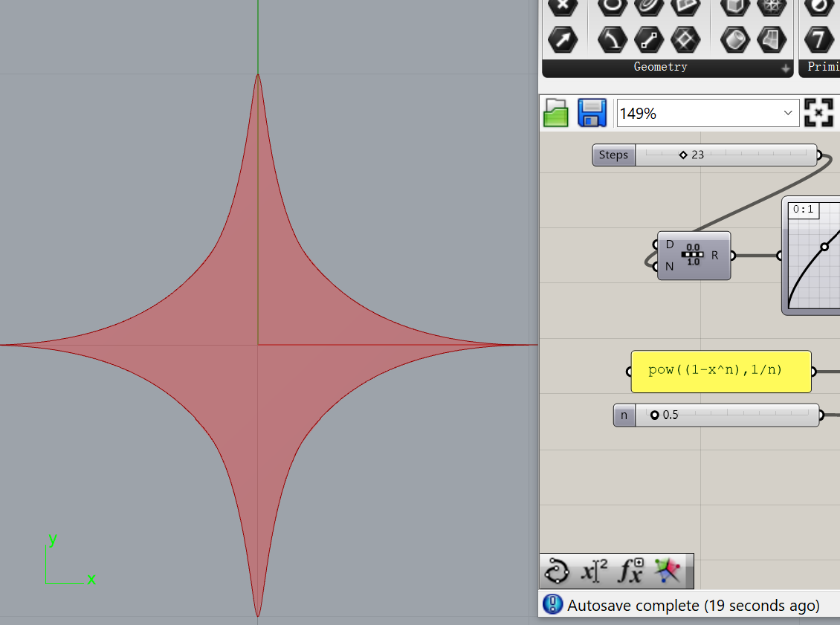Click the fx function widget icon

tap(630, 571)
